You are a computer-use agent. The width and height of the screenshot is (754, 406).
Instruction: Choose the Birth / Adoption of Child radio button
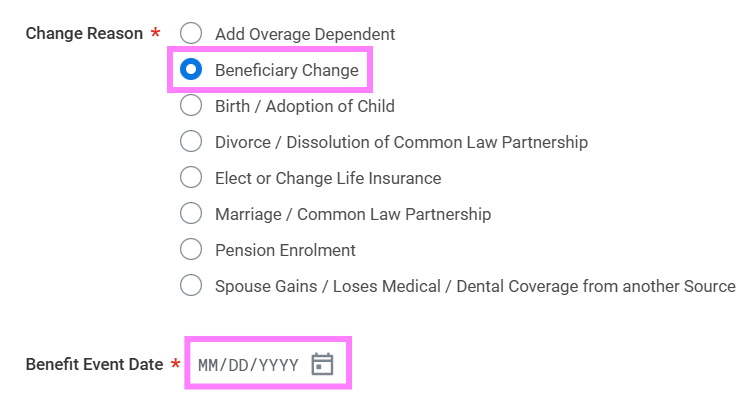[x=191, y=105]
